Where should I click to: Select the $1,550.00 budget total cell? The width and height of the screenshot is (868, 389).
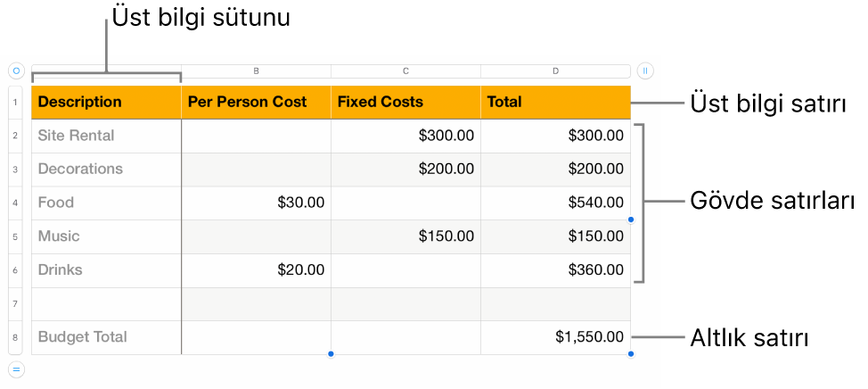tap(555, 337)
